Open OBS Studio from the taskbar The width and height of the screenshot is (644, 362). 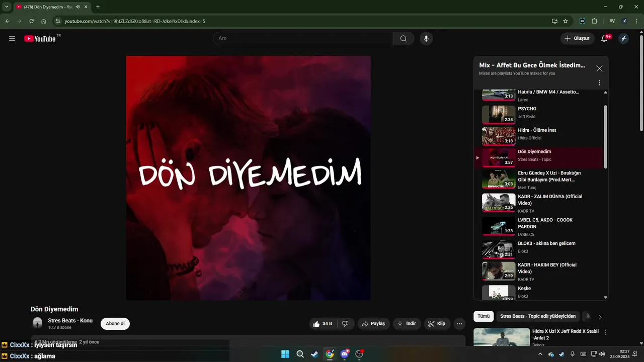coord(359,354)
